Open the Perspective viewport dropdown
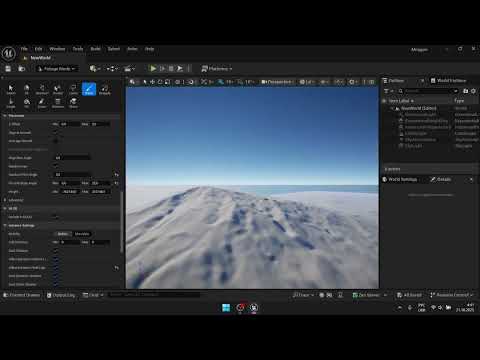This screenshot has width=480, height=360. point(277,82)
